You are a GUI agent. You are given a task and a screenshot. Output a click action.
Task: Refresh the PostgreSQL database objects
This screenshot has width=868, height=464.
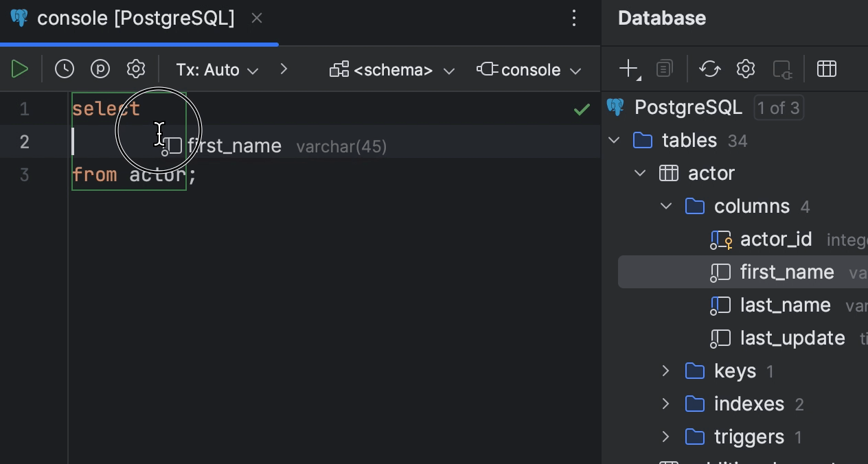tap(709, 69)
